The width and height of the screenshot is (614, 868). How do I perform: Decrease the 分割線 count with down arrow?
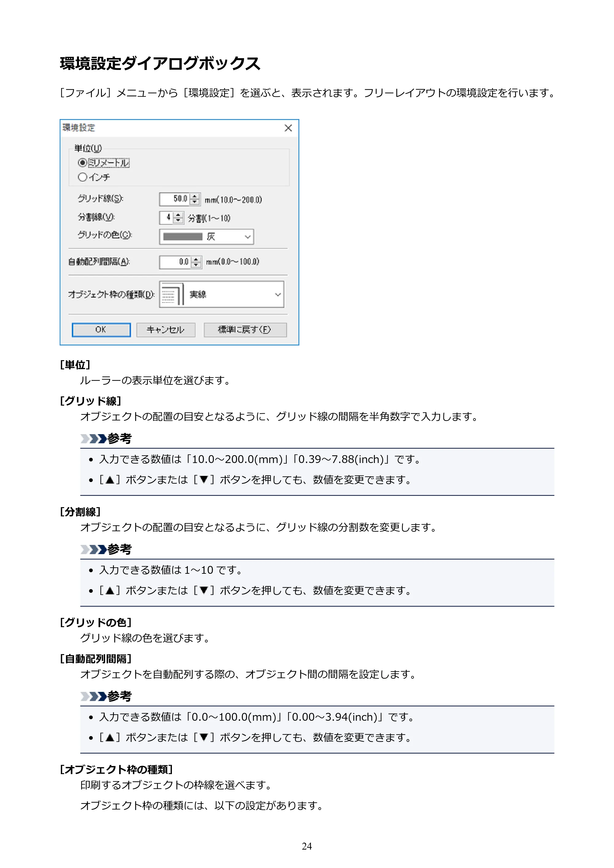pos(178,221)
